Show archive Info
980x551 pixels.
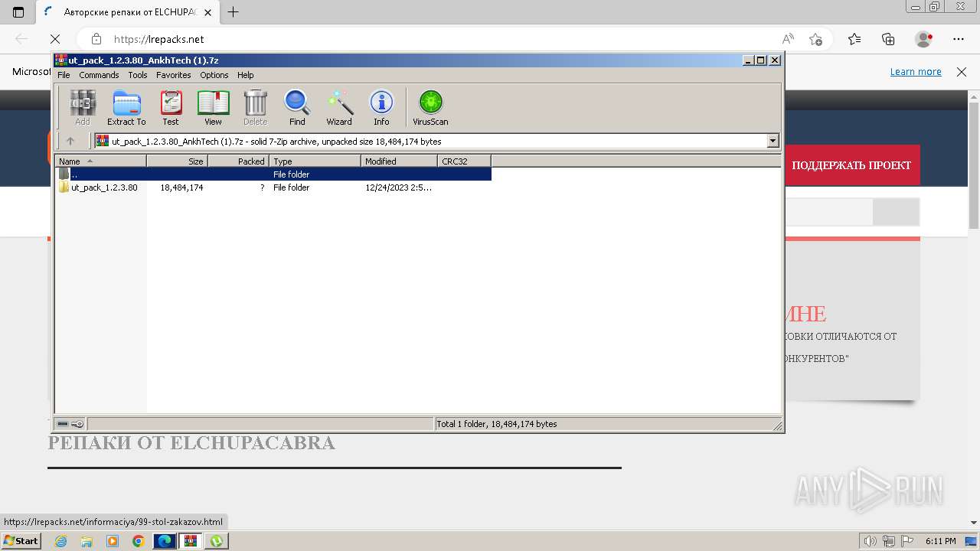tap(381, 107)
